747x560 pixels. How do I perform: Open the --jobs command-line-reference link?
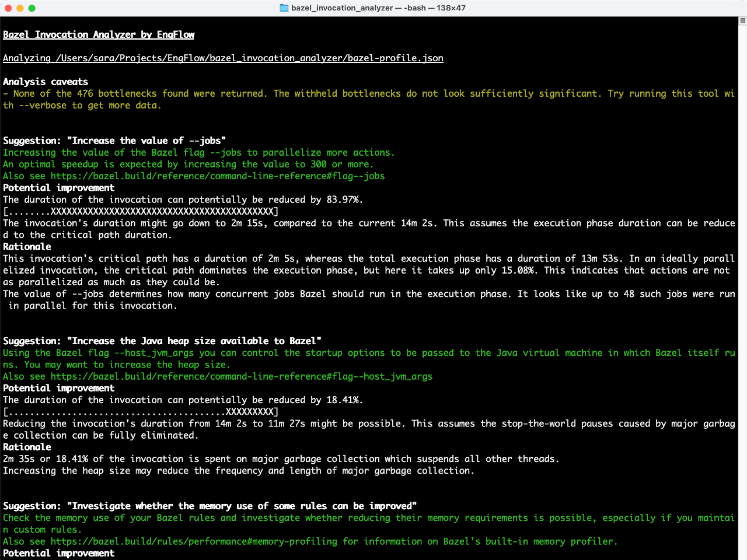click(x=218, y=176)
